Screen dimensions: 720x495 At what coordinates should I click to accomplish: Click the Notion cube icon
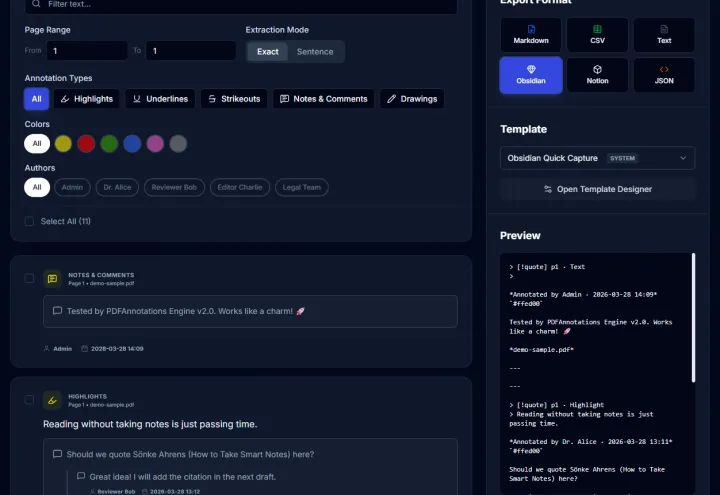[597, 69]
